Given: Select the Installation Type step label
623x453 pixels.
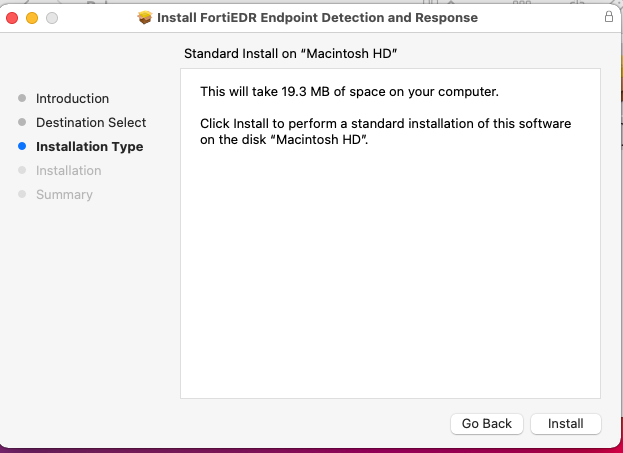Looking at the screenshot, I should tap(89, 147).
